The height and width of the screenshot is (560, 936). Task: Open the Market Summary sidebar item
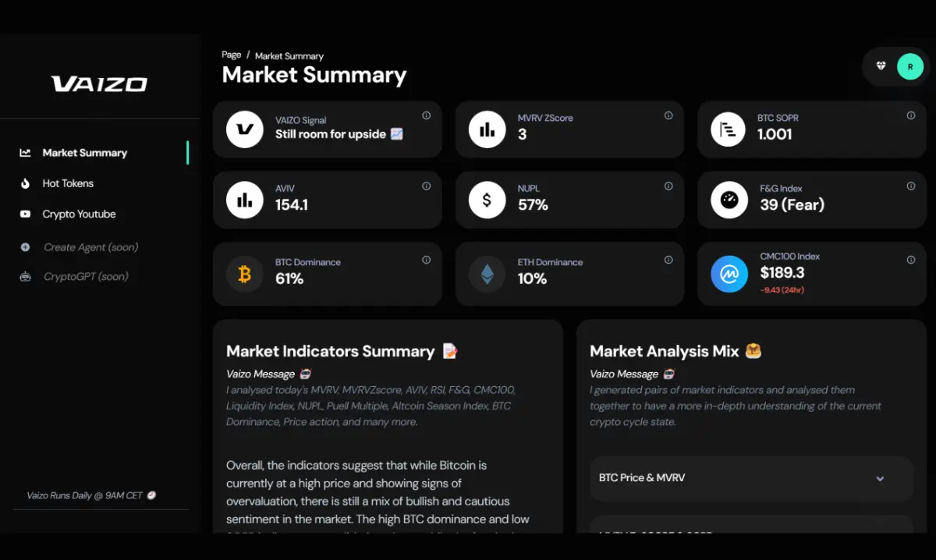click(84, 153)
